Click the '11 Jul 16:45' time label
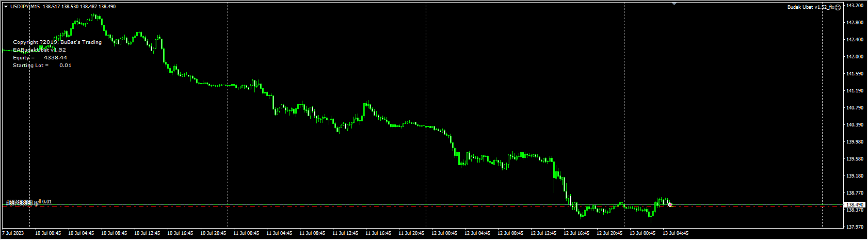Image resolution: width=868 pixels, height=240 pixels. point(378,233)
